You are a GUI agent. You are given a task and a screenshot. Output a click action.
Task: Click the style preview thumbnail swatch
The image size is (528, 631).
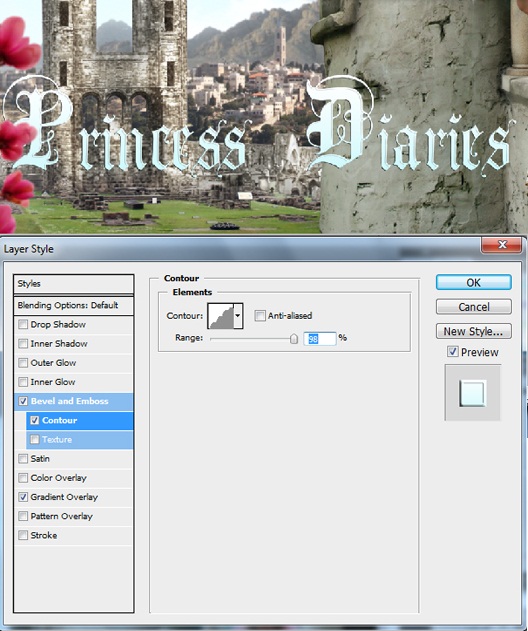pyautogui.click(x=472, y=393)
